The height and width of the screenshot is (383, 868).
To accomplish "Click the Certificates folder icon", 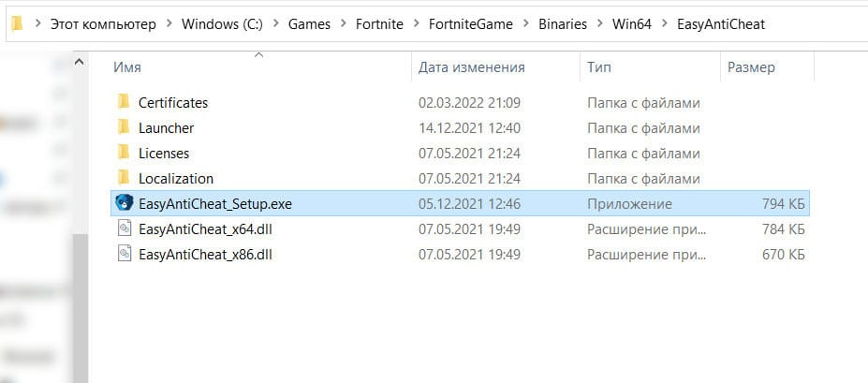I will pos(123,102).
